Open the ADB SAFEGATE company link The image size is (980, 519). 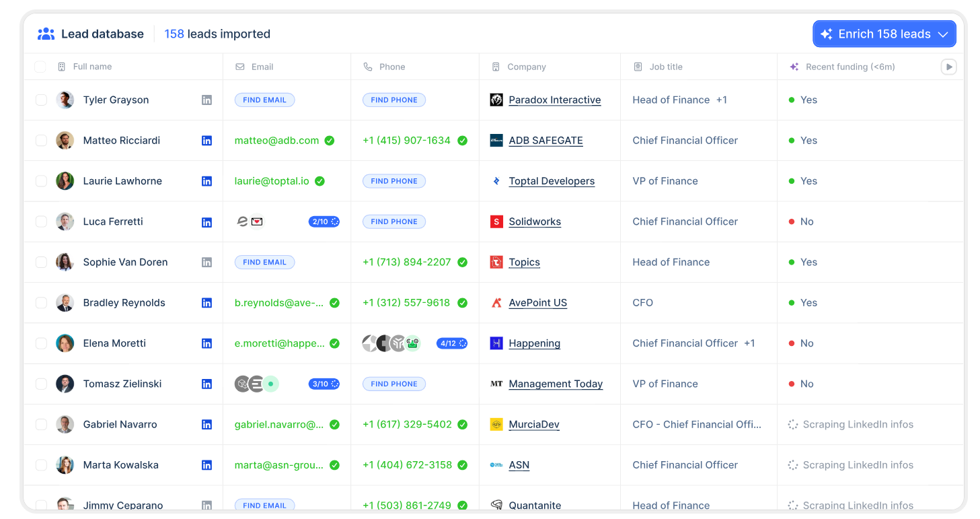(x=545, y=141)
